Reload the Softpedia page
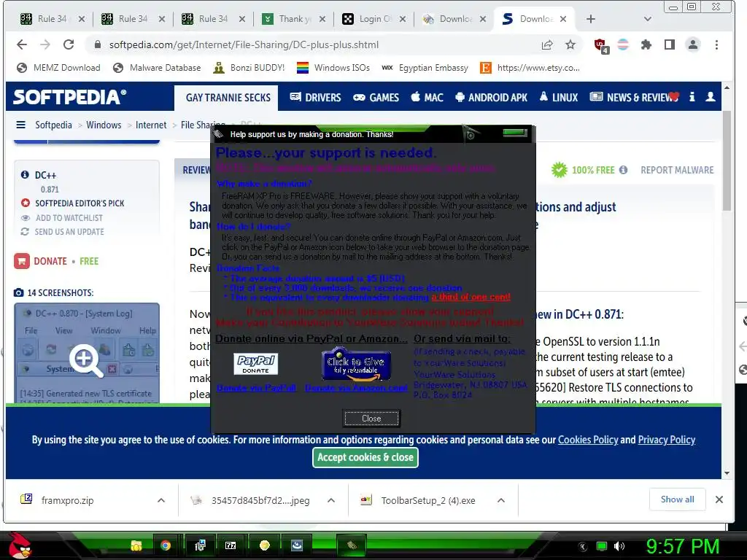Screen dimensions: 747x560 click(69, 44)
